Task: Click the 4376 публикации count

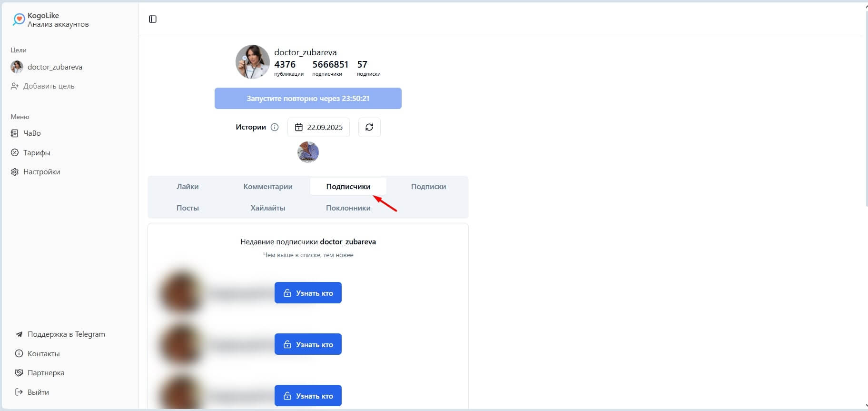Action: point(288,68)
